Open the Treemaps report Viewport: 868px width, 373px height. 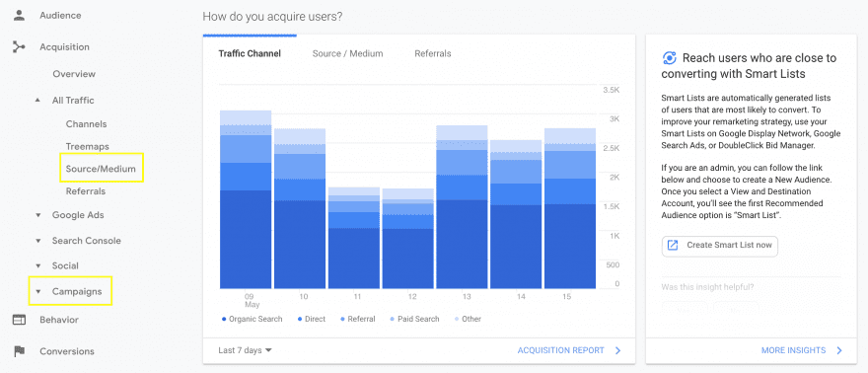(x=88, y=147)
